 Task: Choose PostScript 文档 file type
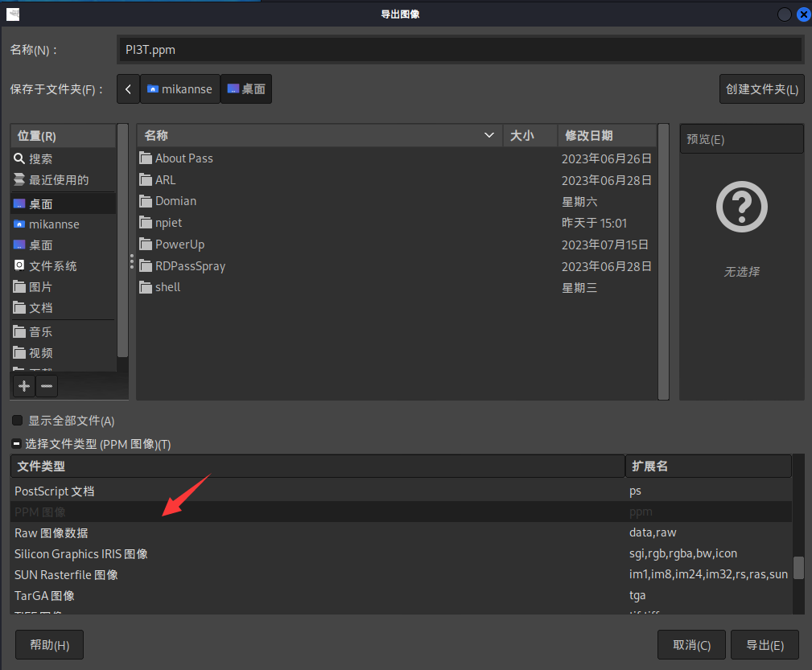55,491
